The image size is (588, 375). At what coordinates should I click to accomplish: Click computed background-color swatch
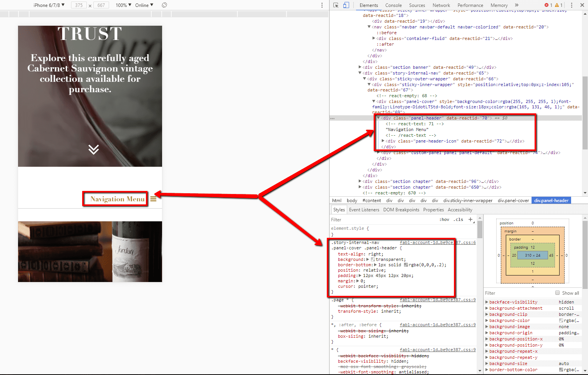coord(561,320)
